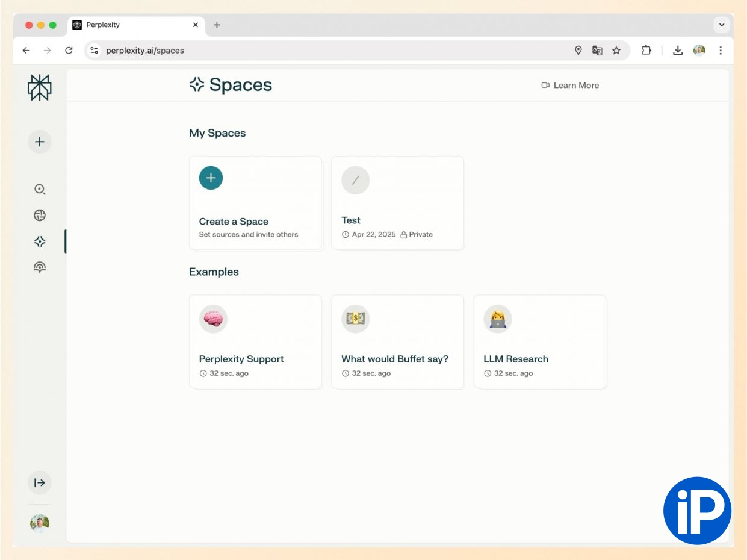
Task: Open a new browser tab
Action: (x=217, y=25)
